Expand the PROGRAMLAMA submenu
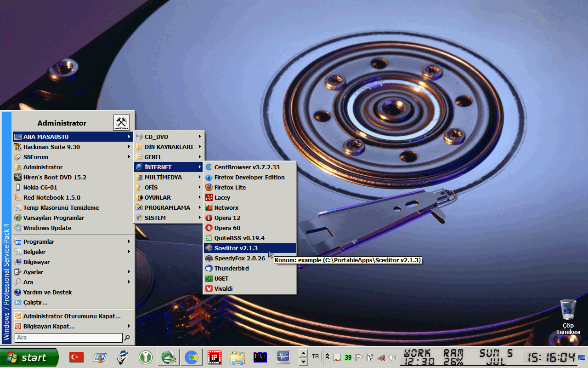Image resolution: width=588 pixels, height=368 pixels. [169, 207]
